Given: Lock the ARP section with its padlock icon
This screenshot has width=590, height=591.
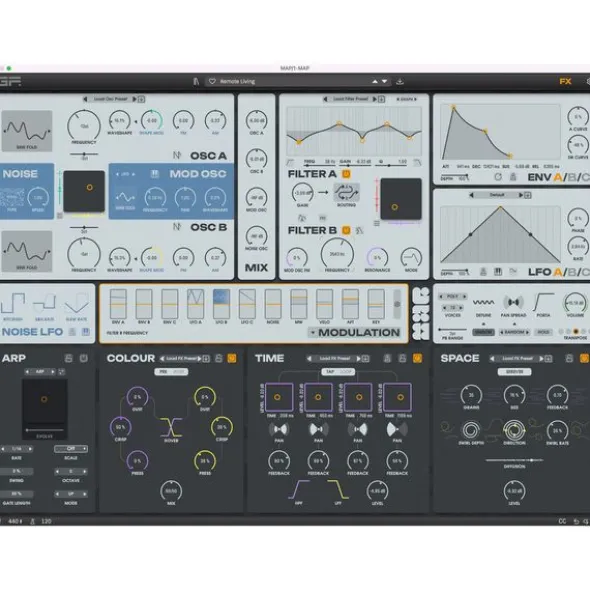Looking at the screenshot, I should (68, 358).
